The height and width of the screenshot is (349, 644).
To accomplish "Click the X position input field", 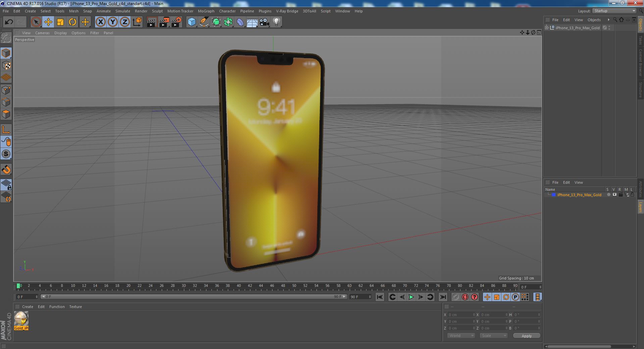I will [461, 315].
